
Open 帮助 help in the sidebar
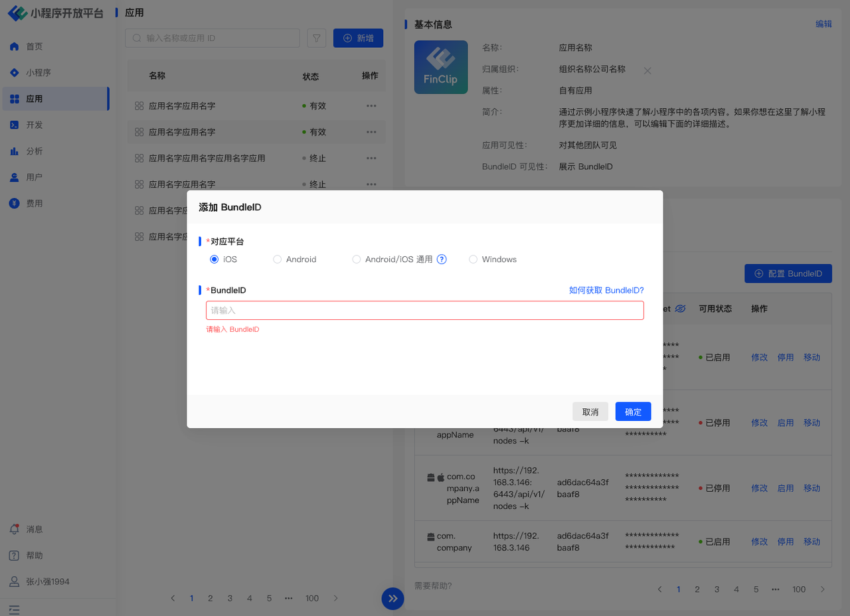point(34,556)
